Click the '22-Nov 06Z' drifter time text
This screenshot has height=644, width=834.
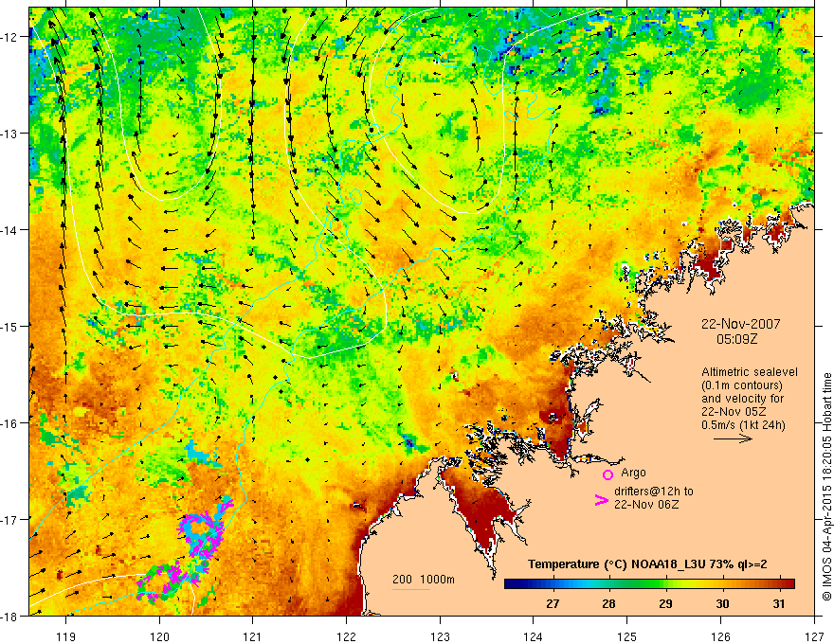coord(646,505)
